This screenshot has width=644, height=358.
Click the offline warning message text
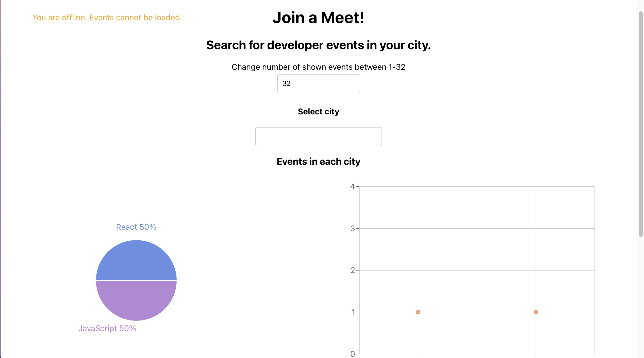click(107, 17)
